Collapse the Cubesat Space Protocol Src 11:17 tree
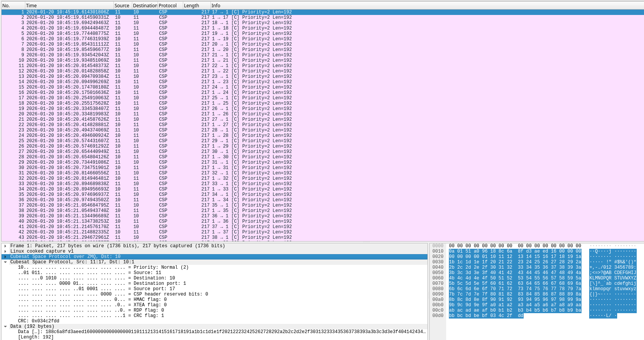The width and height of the screenshot is (644, 340). click(x=5, y=262)
